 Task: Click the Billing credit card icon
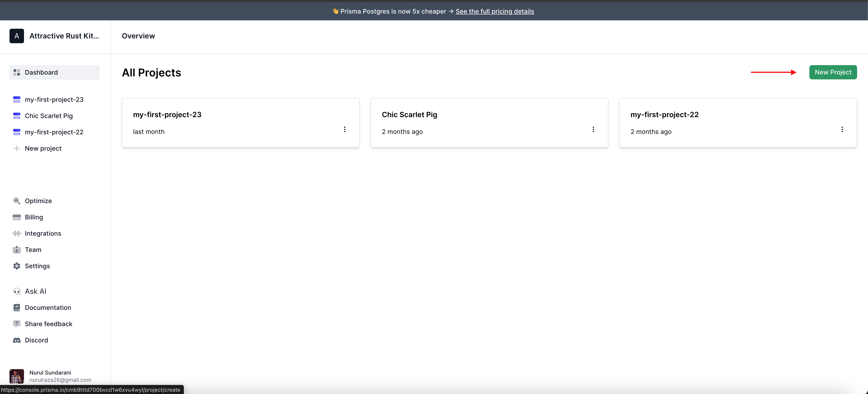click(x=17, y=217)
